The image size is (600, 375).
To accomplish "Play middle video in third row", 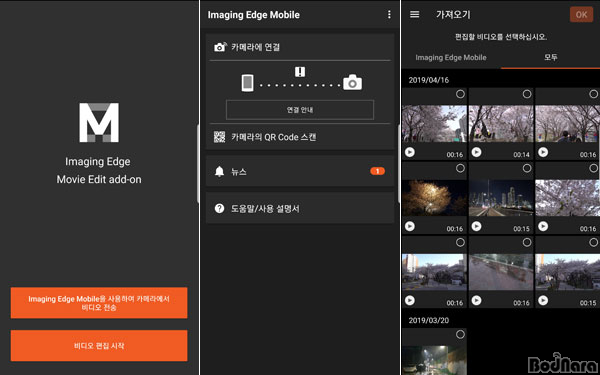I will (x=476, y=300).
